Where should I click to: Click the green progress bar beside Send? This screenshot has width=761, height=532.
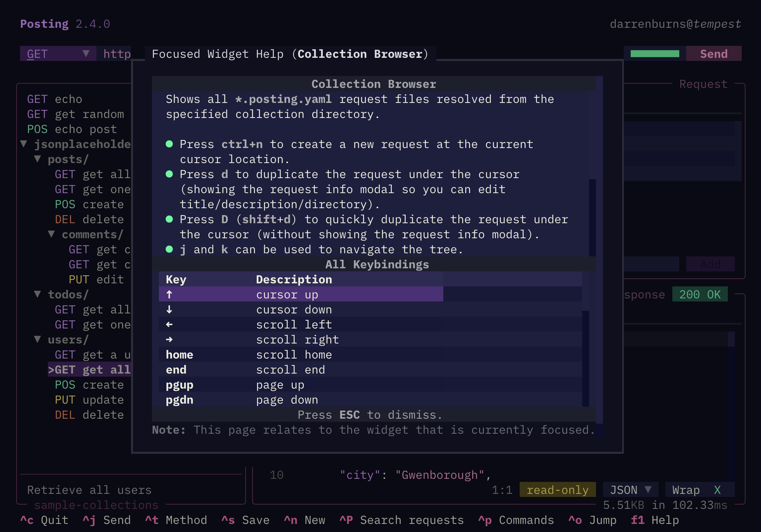(655, 54)
